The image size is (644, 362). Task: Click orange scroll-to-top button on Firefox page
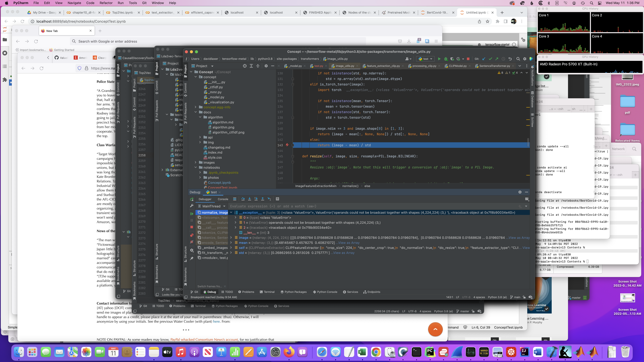pos(435,329)
